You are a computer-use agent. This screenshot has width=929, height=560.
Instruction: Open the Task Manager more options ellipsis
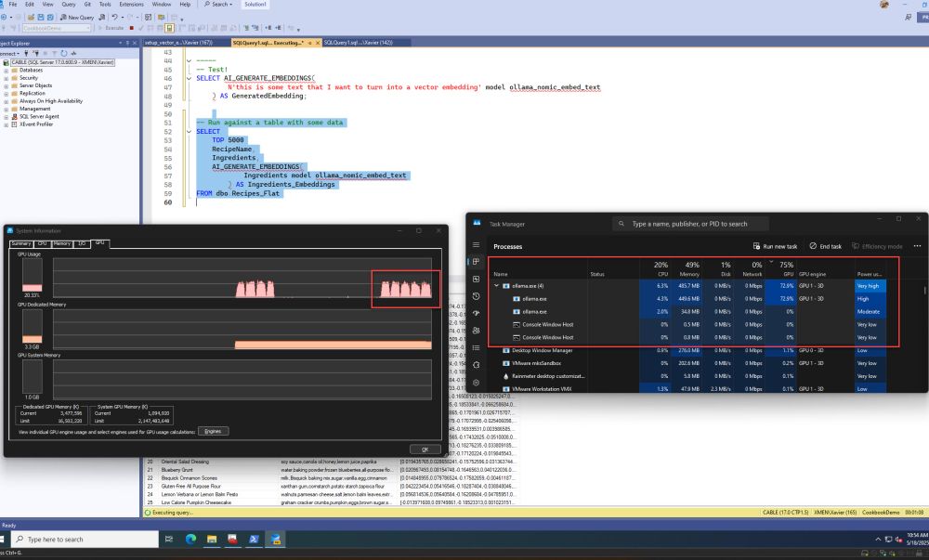(917, 246)
